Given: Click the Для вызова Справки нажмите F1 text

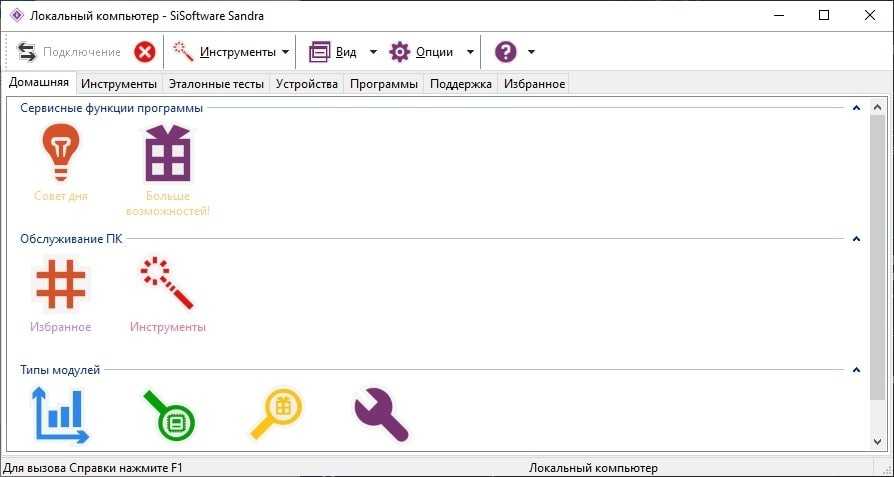Looking at the screenshot, I should (92, 468).
